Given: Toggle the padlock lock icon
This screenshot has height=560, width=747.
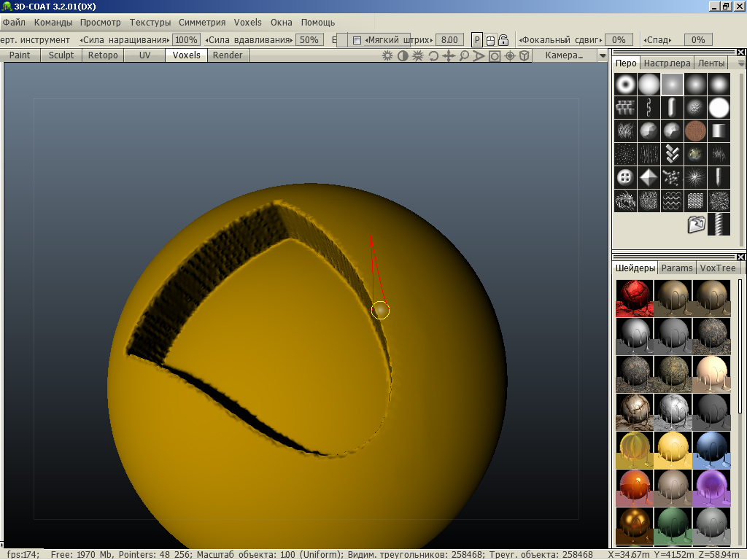Looking at the screenshot, I should [503, 40].
